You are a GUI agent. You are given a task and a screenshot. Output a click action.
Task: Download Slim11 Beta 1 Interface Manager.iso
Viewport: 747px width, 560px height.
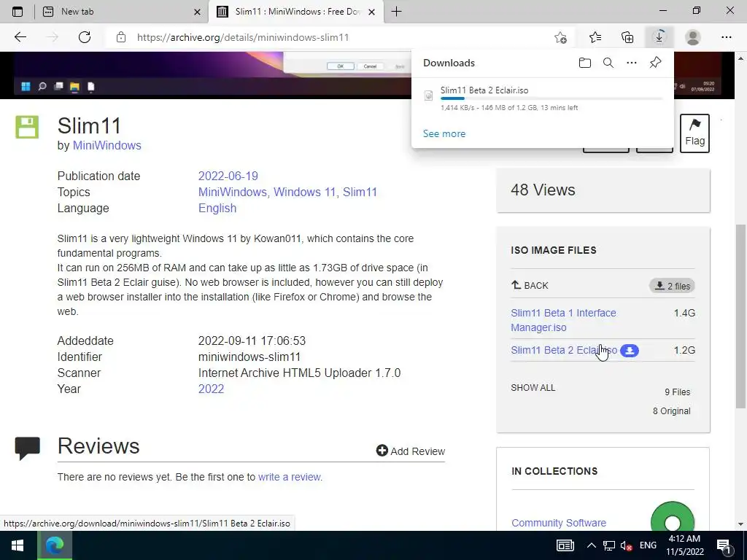point(563,320)
